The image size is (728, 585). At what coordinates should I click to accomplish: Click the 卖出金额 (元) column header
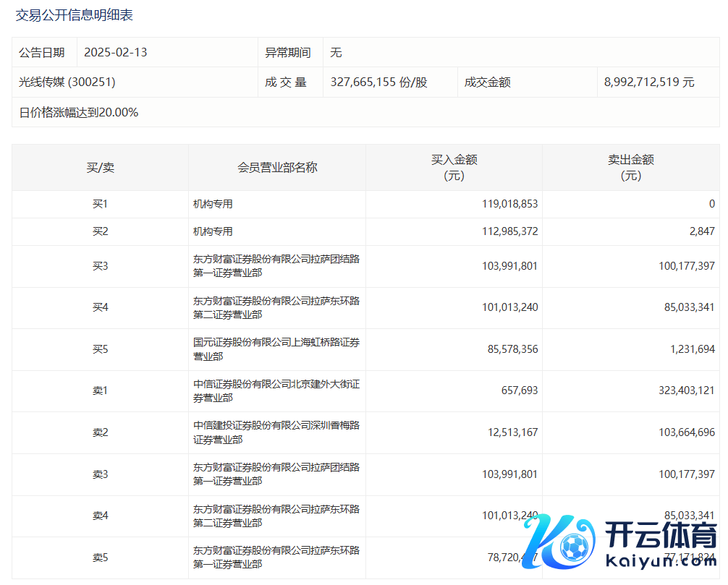pyautogui.click(x=630, y=168)
